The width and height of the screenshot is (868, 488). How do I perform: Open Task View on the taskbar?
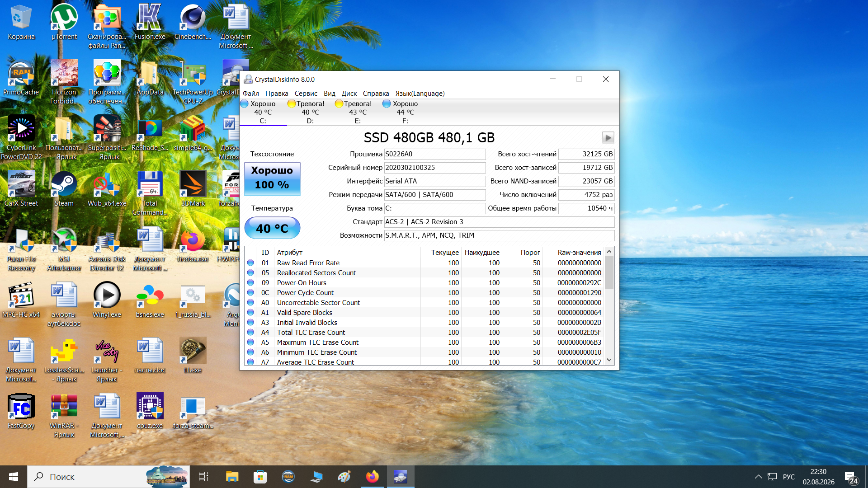(203, 477)
